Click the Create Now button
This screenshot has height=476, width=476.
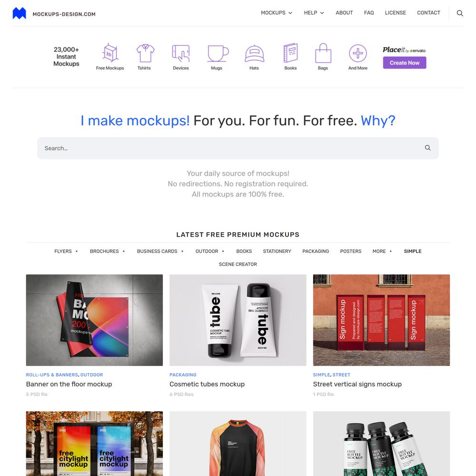pyautogui.click(x=404, y=63)
